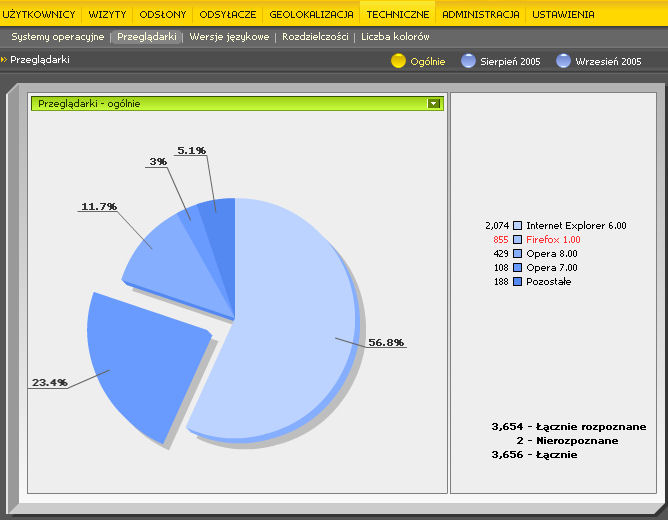Switch to the ODSŁONY tab
The image size is (668, 520).
click(163, 14)
